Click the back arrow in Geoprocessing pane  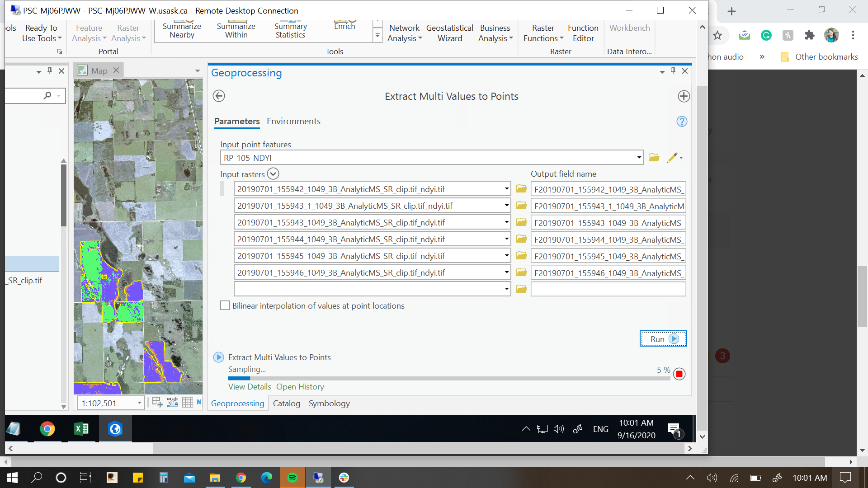pos(219,96)
